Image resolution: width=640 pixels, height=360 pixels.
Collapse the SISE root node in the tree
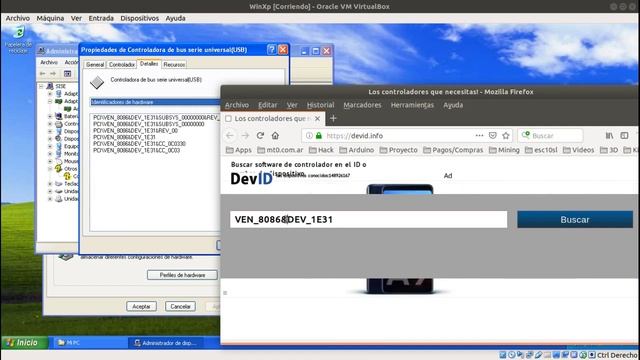tap(41, 86)
